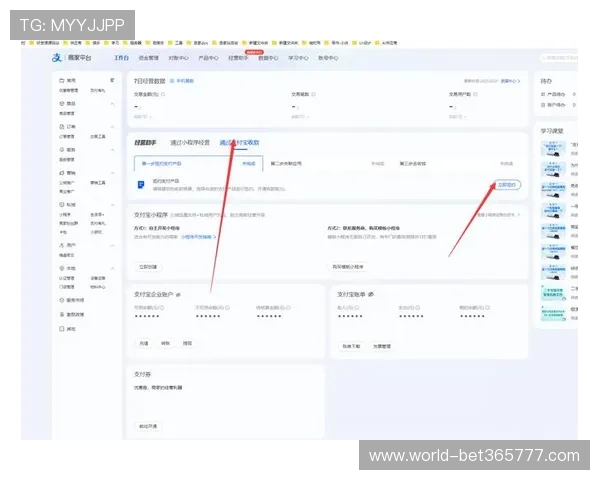600x480 pixels.
Task: Click the 商品 sidebar section icon
Action: coord(62,103)
